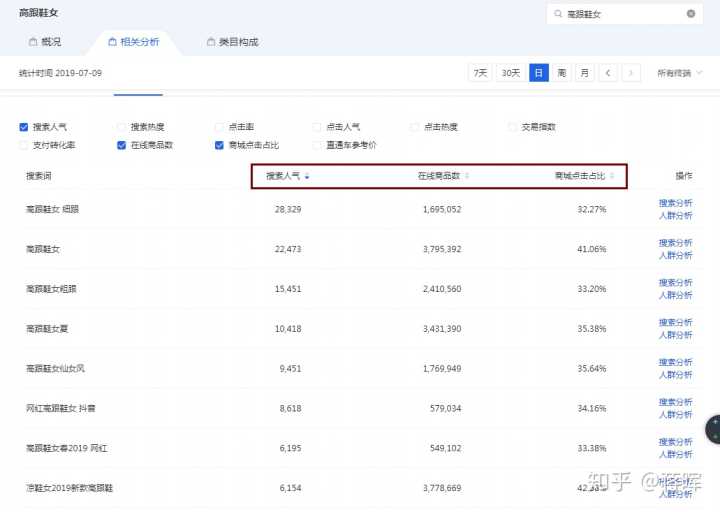Select the 7天 time range button
720x512 pixels.
(481, 73)
